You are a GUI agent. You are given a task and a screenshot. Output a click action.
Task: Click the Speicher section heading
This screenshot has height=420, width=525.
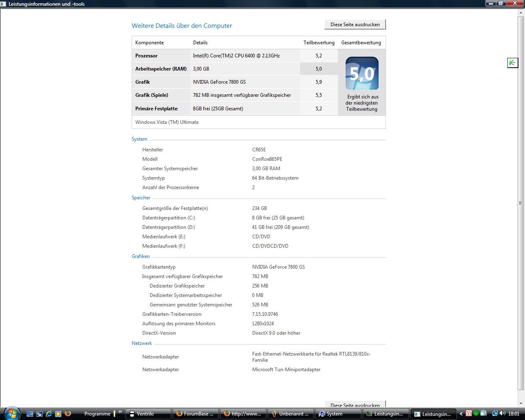141,198
